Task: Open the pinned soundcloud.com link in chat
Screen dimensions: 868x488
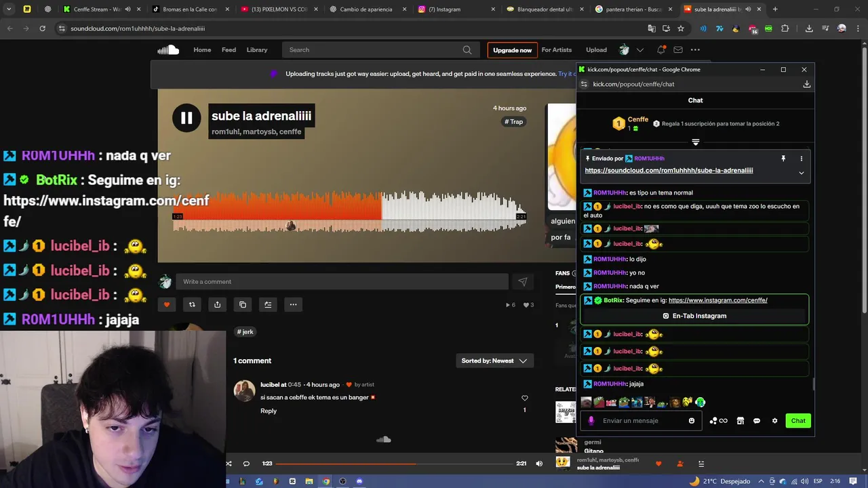Action: pos(669,171)
